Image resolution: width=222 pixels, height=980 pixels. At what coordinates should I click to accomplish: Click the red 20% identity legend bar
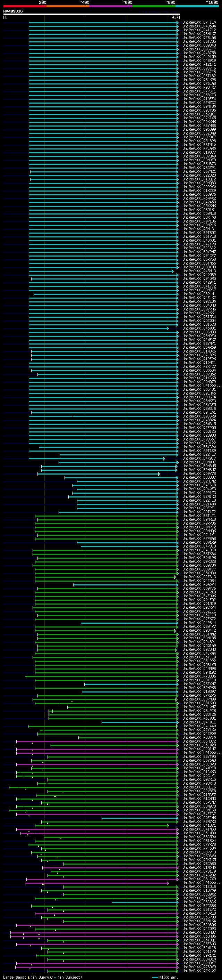point(25,6)
